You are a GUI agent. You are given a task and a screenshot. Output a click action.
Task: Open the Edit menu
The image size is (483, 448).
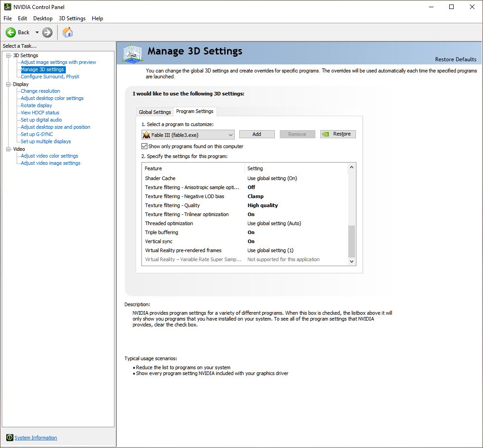(23, 18)
